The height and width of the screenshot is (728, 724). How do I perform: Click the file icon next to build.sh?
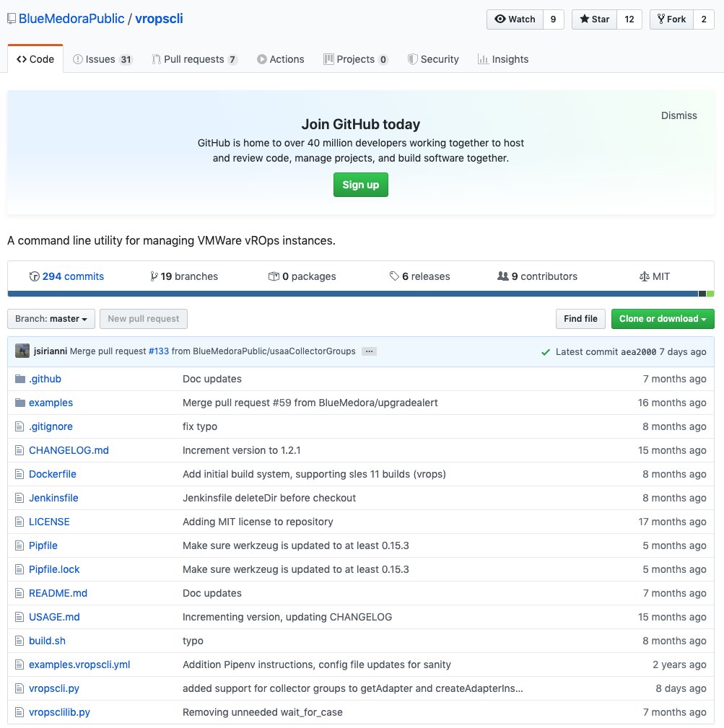(x=19, y=641)
